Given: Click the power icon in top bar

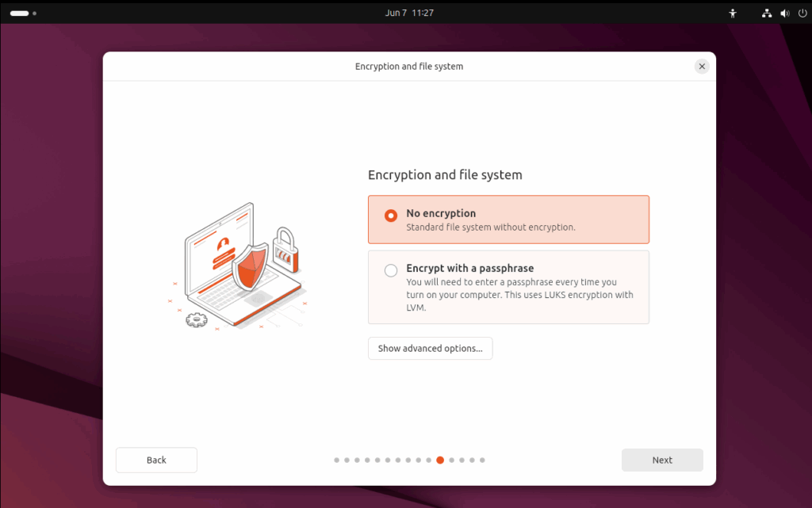Looking at the screenshot, I should [802, 13].
